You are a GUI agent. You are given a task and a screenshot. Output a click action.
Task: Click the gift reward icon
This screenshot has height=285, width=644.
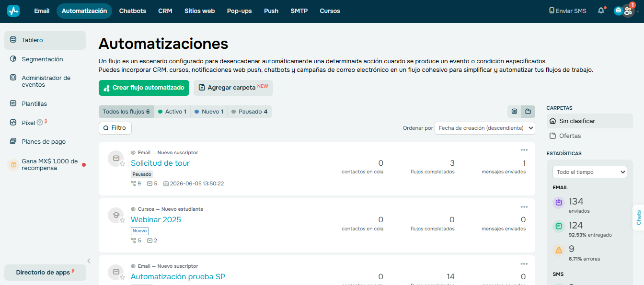pos(13,165)
